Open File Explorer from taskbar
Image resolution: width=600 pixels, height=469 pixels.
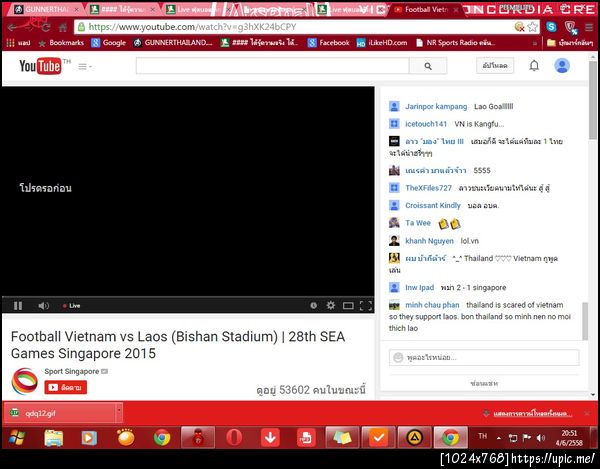point(54,438)
